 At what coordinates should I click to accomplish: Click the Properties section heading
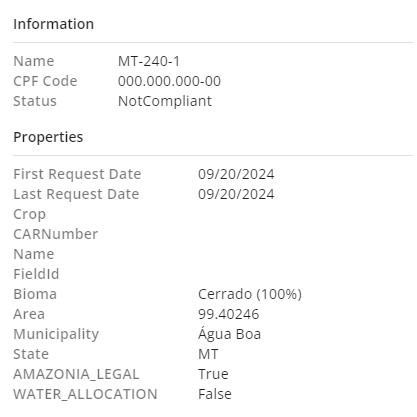click(x=48, y=137)
